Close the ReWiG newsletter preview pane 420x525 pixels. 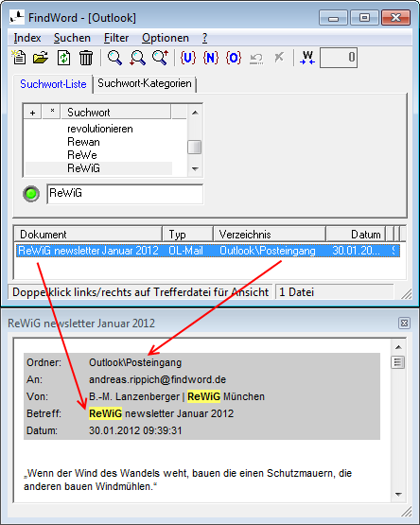(x=404, y=324)
